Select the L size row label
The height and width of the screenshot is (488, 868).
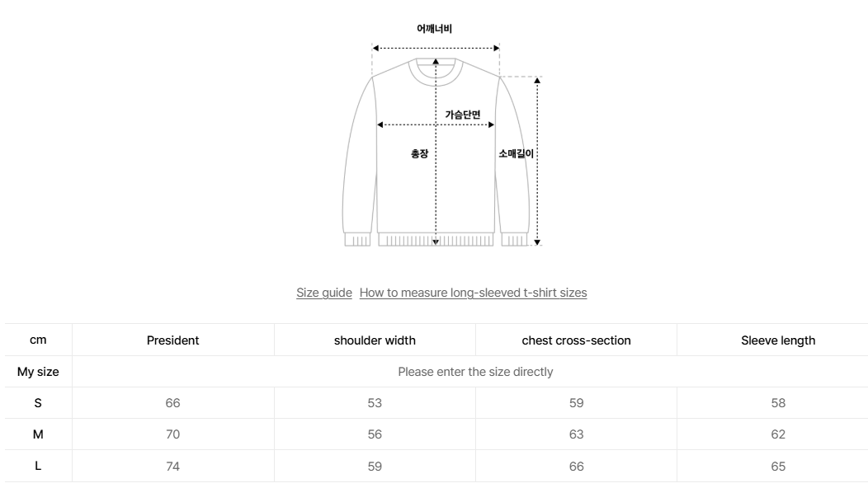point(38,466)
